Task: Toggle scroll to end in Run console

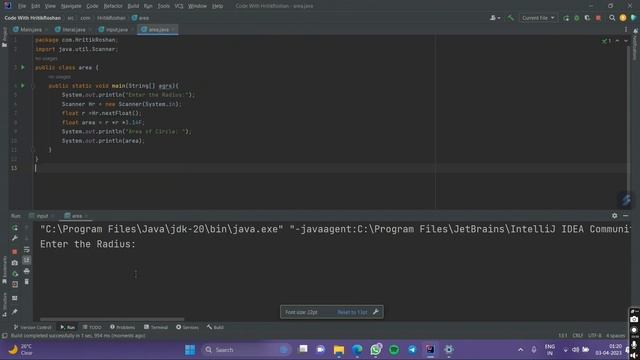Action: click(x=27, y=260)
